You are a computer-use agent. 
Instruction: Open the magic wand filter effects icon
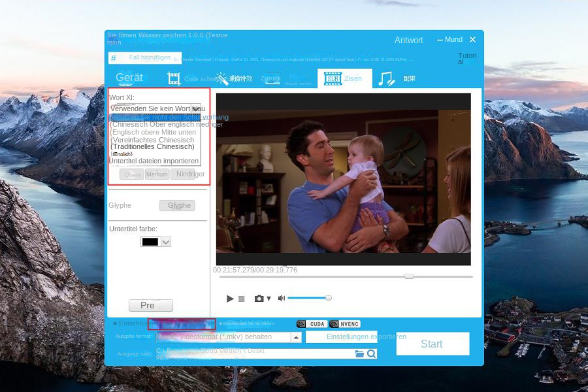pyautogui.click(x=221, y=78)
